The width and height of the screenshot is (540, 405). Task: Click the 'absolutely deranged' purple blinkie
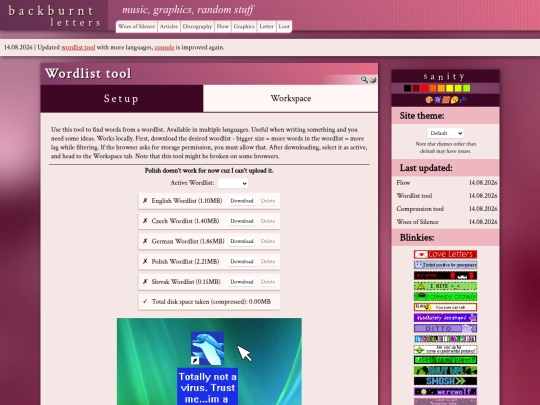coord(445,318)
